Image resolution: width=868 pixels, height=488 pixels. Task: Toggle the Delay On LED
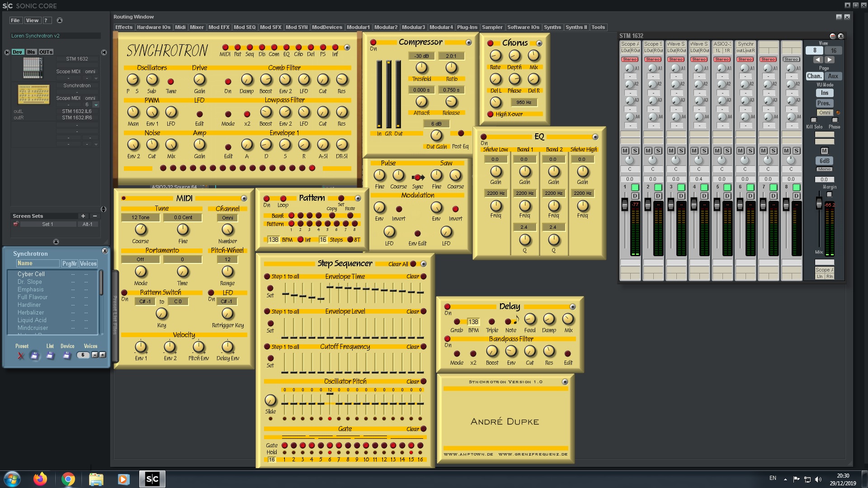click(447, 307)
